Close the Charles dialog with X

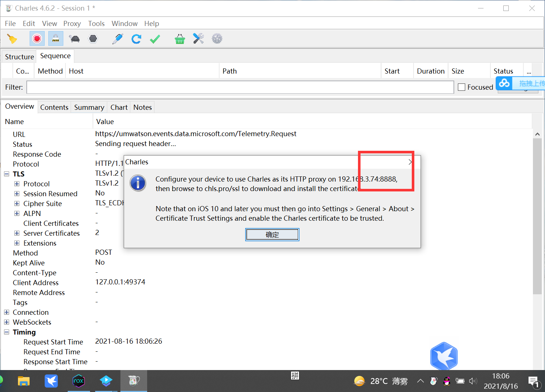point(410,162)
